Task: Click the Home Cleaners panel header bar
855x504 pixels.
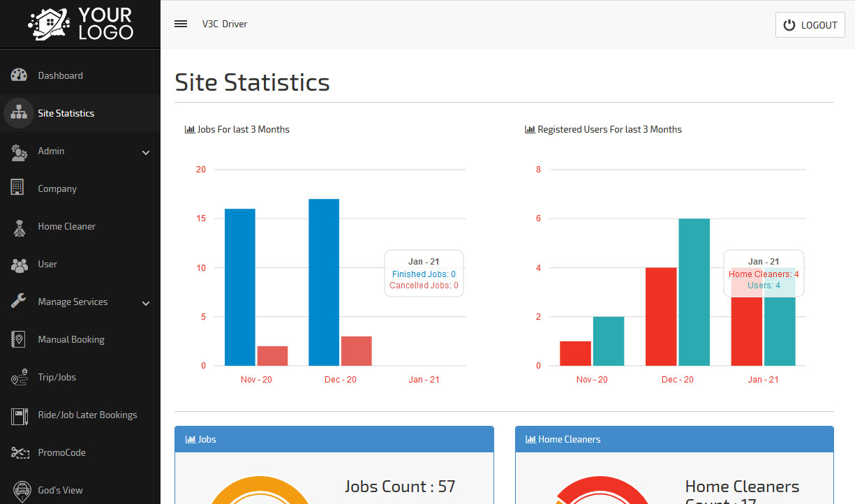Action: point(674,439)
